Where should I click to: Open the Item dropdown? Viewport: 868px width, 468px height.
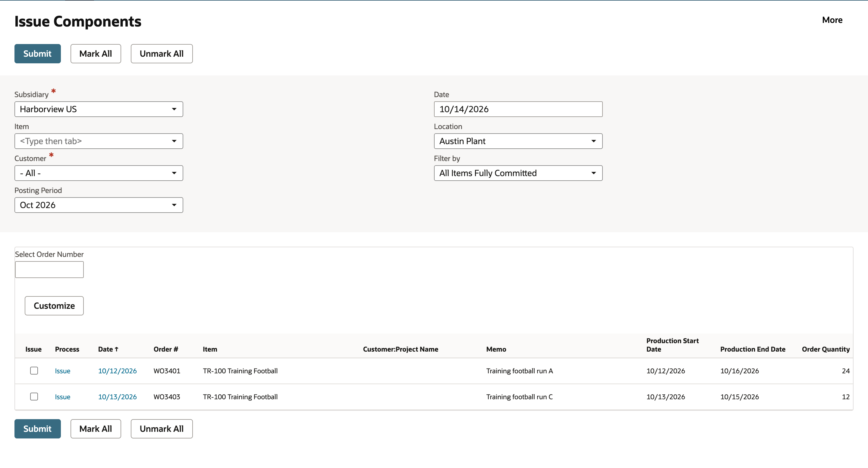pos(99,141)
